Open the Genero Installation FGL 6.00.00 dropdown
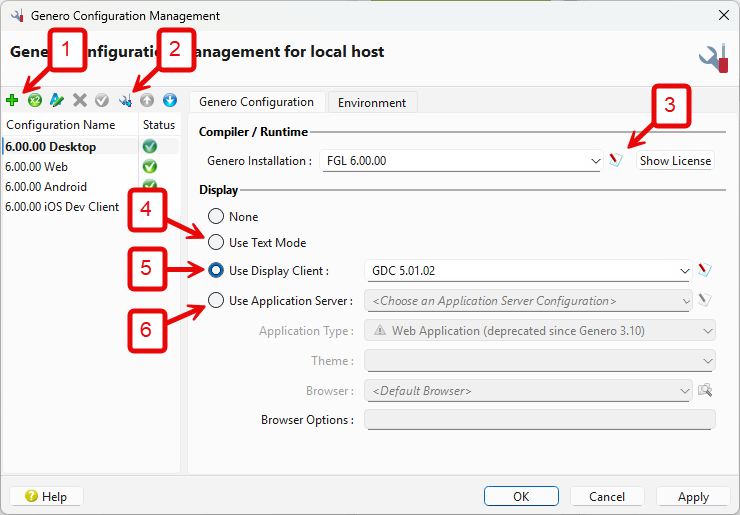Screen dimensions: 740x515 pos(462,161)
